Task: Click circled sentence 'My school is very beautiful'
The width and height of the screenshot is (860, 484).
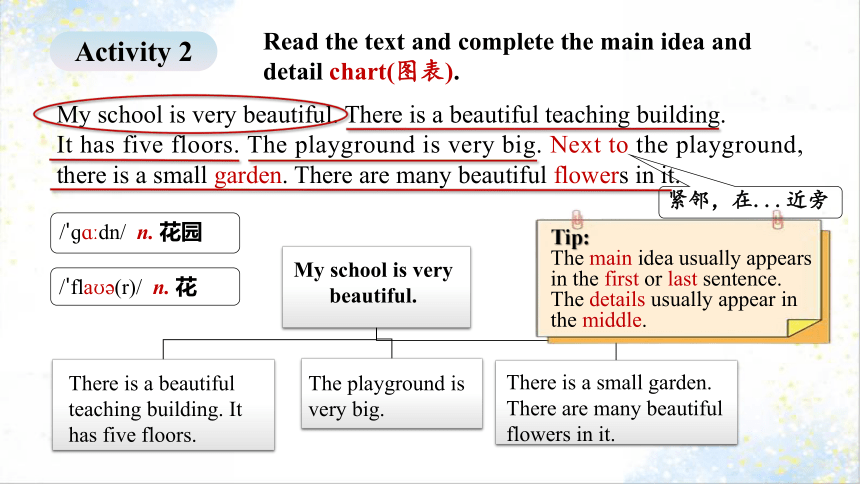Action: click(x=193, y=115)
